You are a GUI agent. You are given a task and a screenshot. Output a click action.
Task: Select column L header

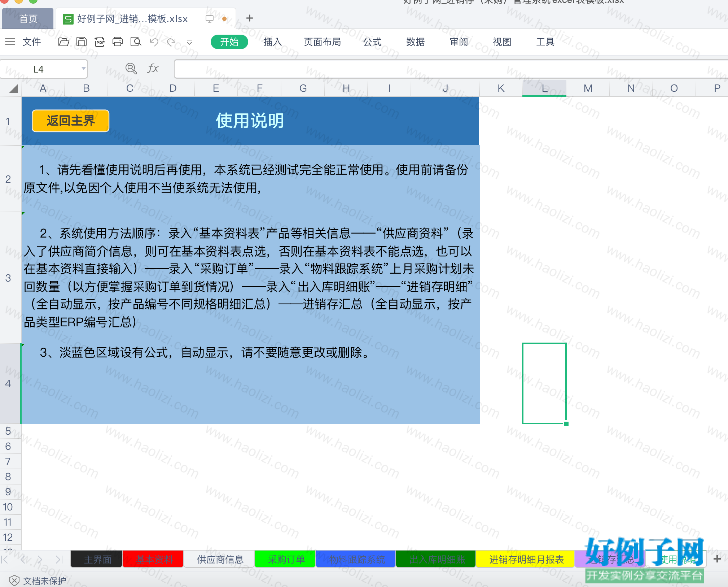click(544, 88)
